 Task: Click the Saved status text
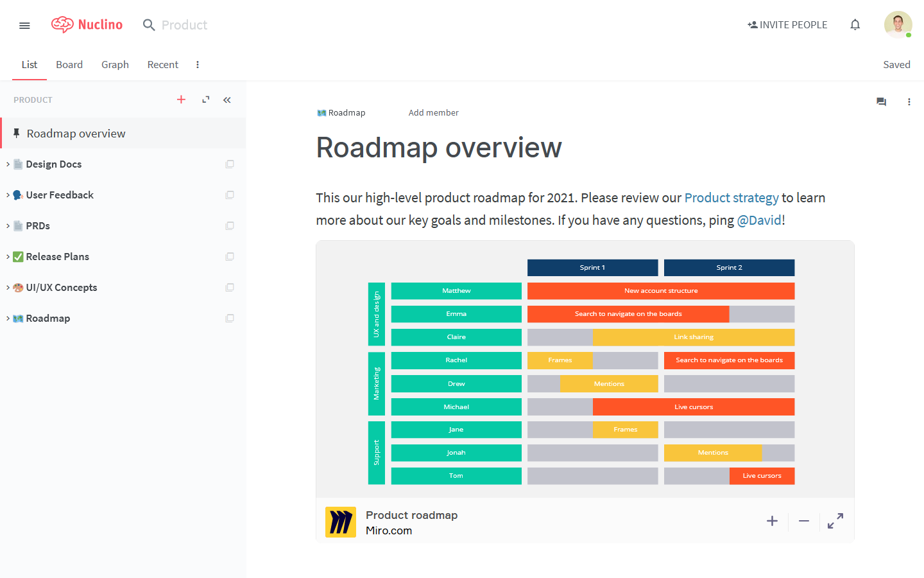point(896,64)
